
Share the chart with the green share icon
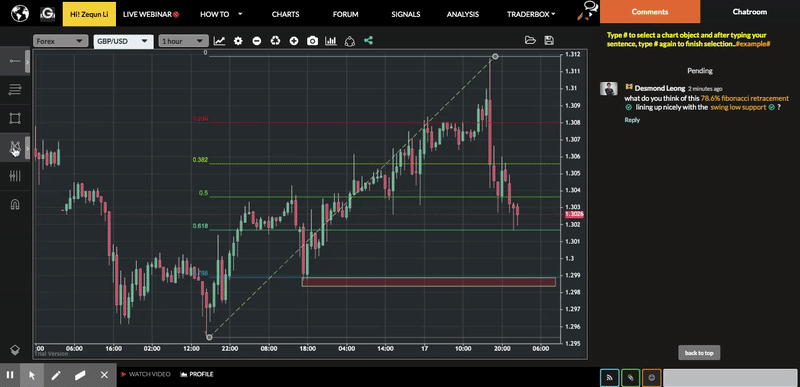tap(368, 41)
